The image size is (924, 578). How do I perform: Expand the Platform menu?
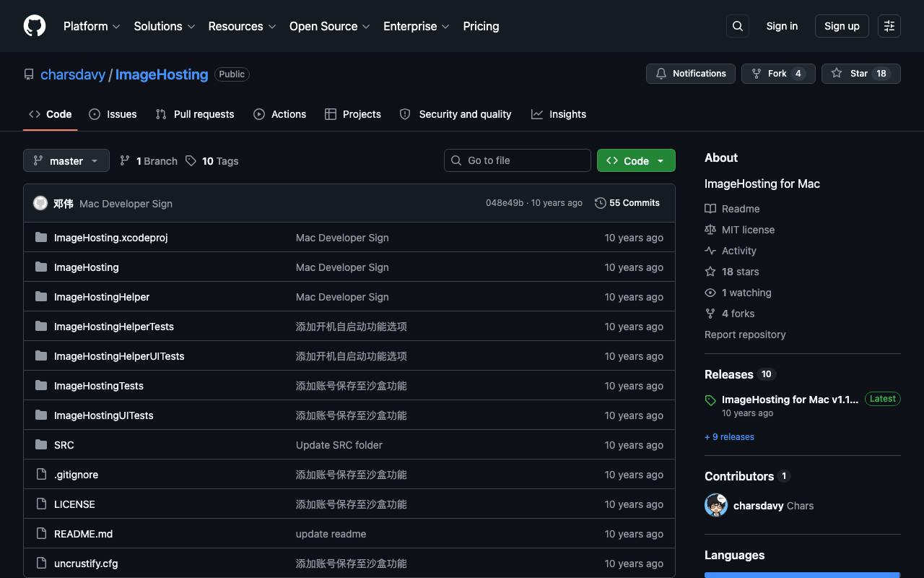pos(92,26)
